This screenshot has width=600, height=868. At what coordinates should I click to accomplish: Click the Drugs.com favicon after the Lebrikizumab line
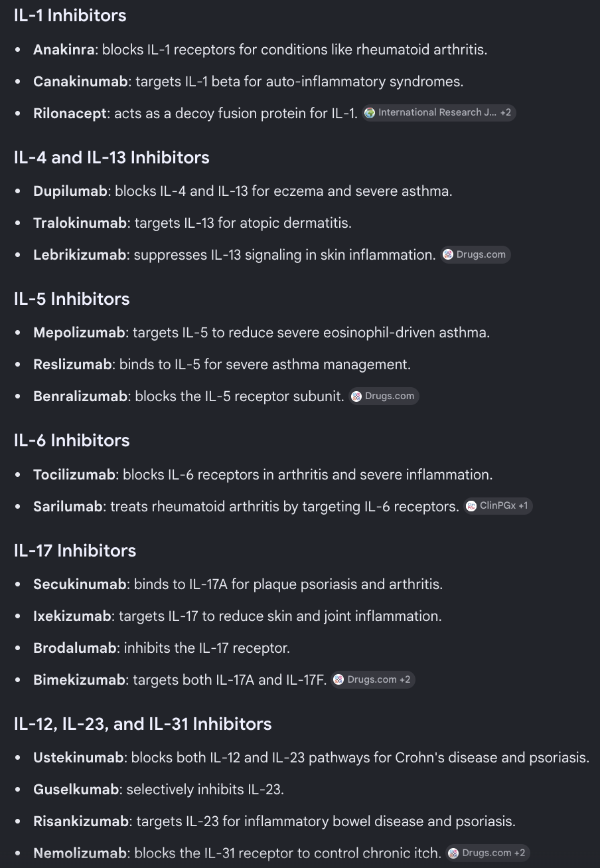(x=449, y=254)
